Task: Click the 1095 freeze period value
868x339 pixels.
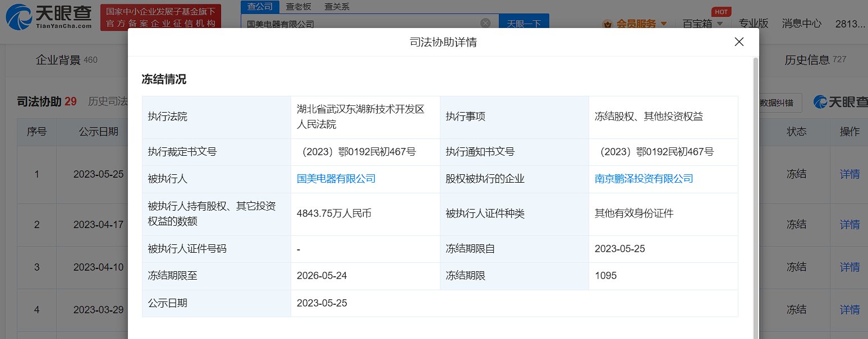Action: [x=606, y=276]
